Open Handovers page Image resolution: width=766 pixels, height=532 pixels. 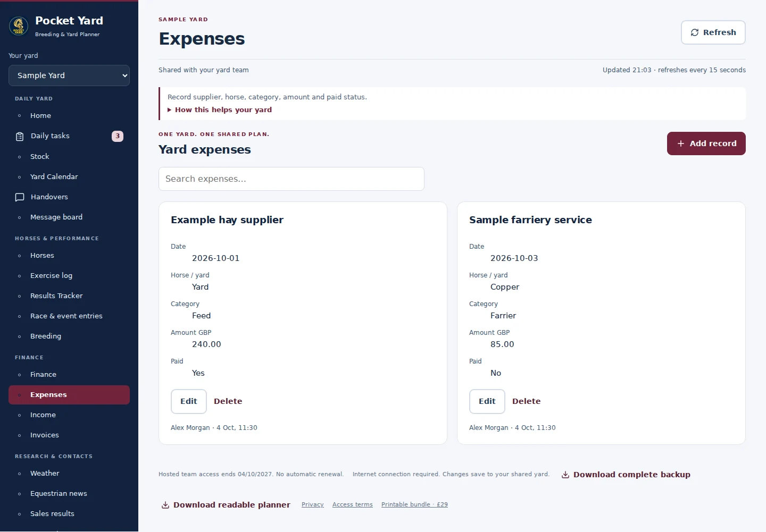69,197
